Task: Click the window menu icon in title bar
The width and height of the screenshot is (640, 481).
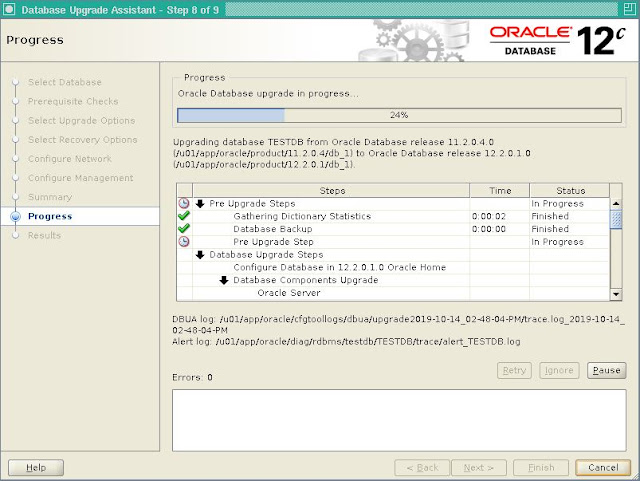Action: coord(9,9)
